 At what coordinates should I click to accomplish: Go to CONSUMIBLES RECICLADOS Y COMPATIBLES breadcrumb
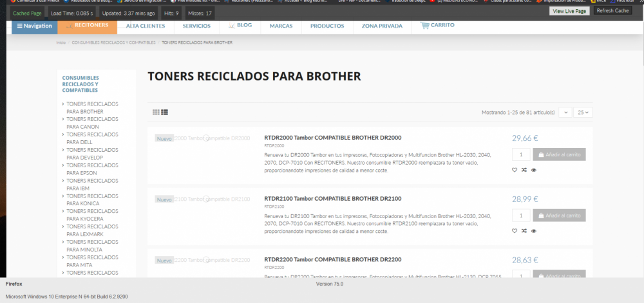pos(114,42)
